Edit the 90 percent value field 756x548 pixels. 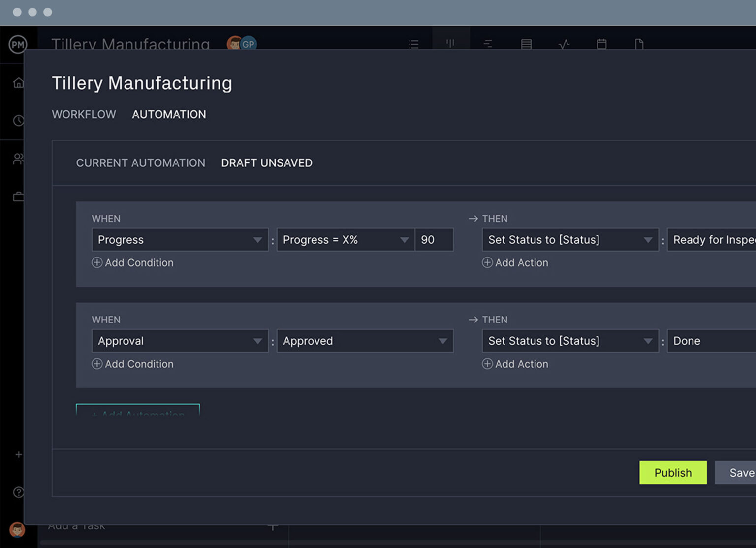(434, 240)
